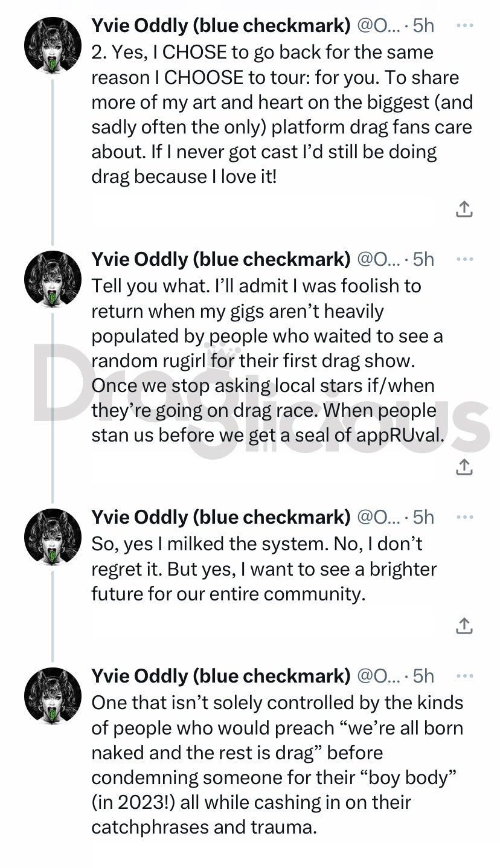Open the avatar on the 'Tell you what' tweet

53,280
